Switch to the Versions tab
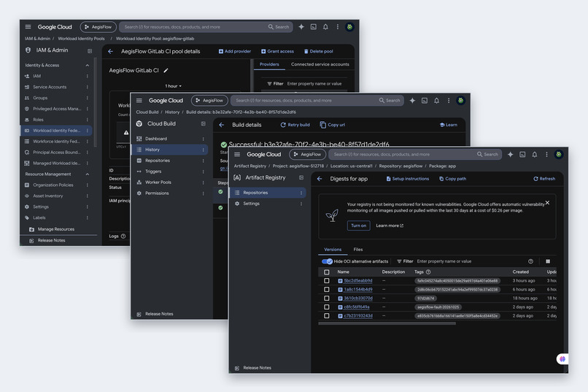The width and height of the screenshot is (588, 392). (333, 250)
